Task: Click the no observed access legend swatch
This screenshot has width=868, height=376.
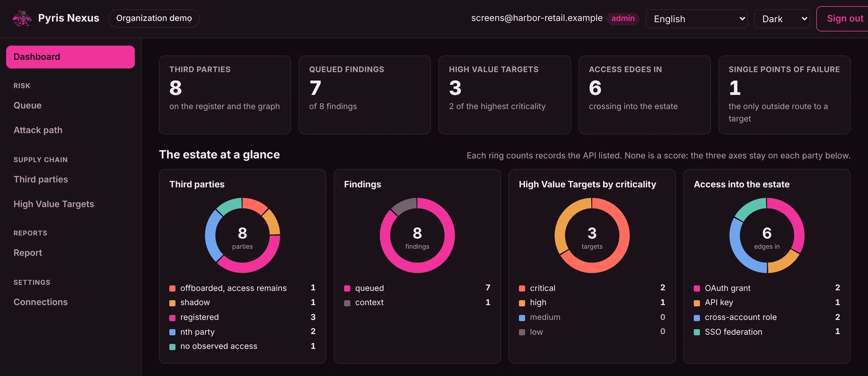Action: [172, 347]
